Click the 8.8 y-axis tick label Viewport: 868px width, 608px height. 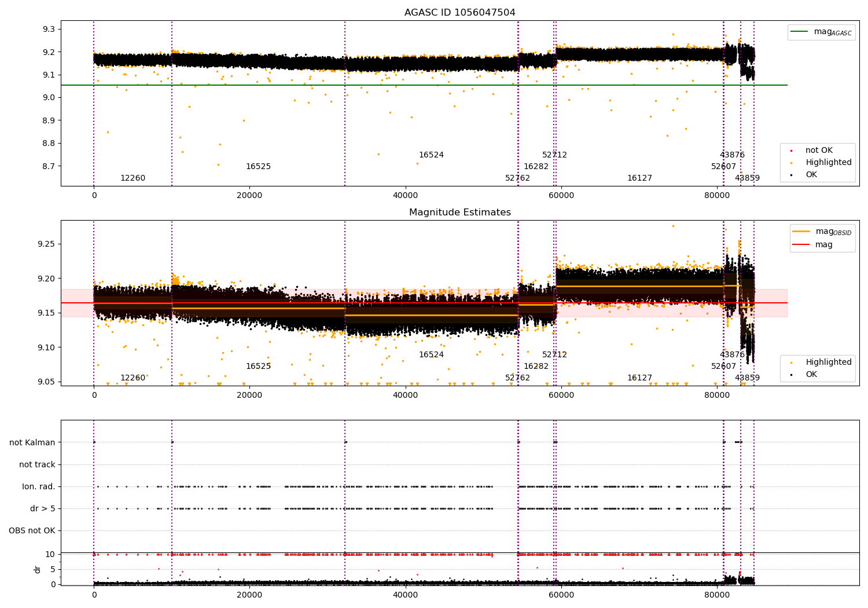(49, 144)
